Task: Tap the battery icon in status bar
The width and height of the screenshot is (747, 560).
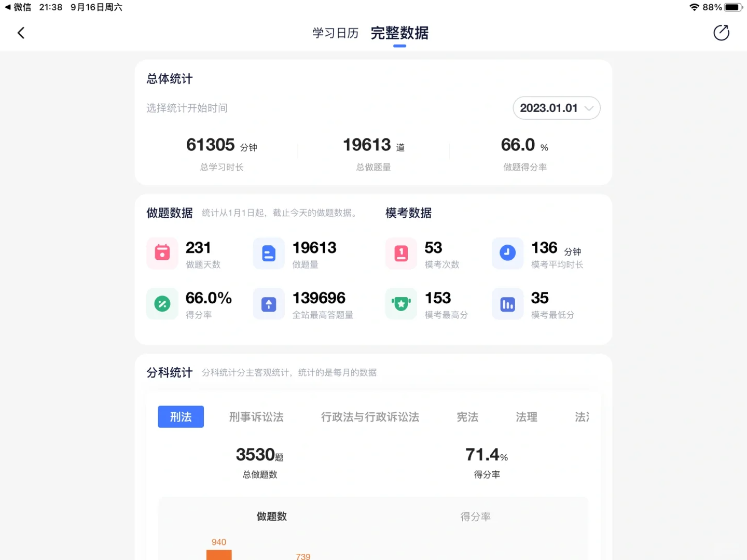Action: point(734,7)
